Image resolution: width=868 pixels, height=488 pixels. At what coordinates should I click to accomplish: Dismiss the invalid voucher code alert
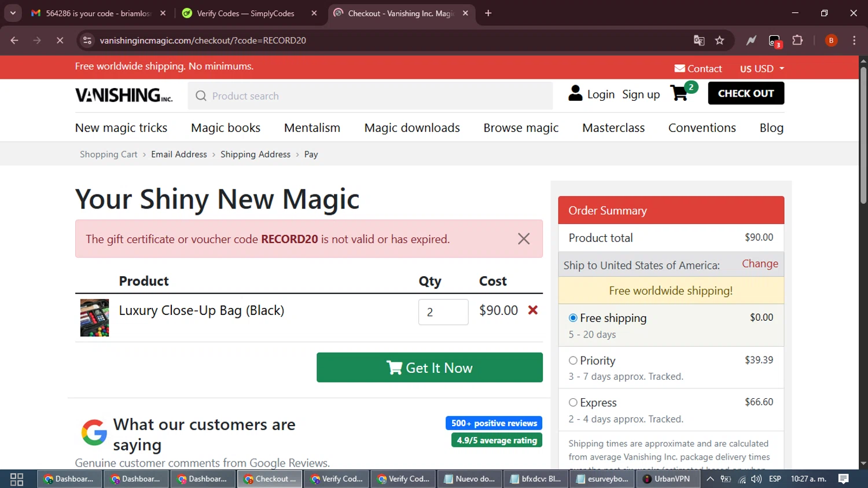pyautogui.click(x=524, y=239)
